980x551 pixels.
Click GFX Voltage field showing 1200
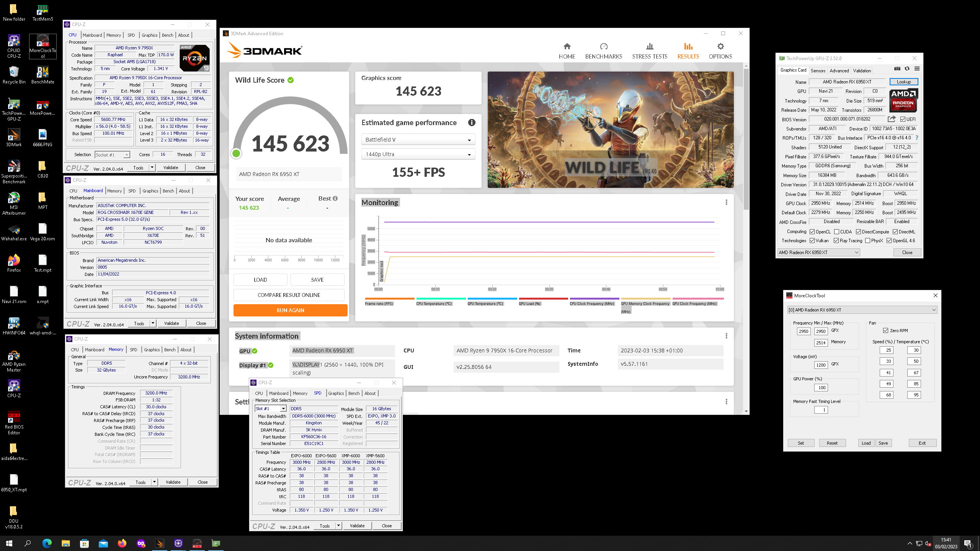click(821, 365)
